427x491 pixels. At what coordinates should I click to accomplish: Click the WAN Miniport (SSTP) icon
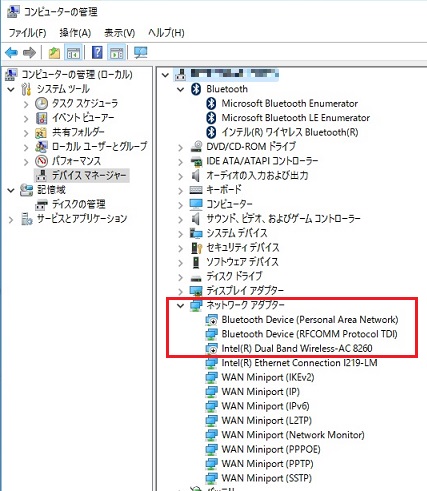211,478
